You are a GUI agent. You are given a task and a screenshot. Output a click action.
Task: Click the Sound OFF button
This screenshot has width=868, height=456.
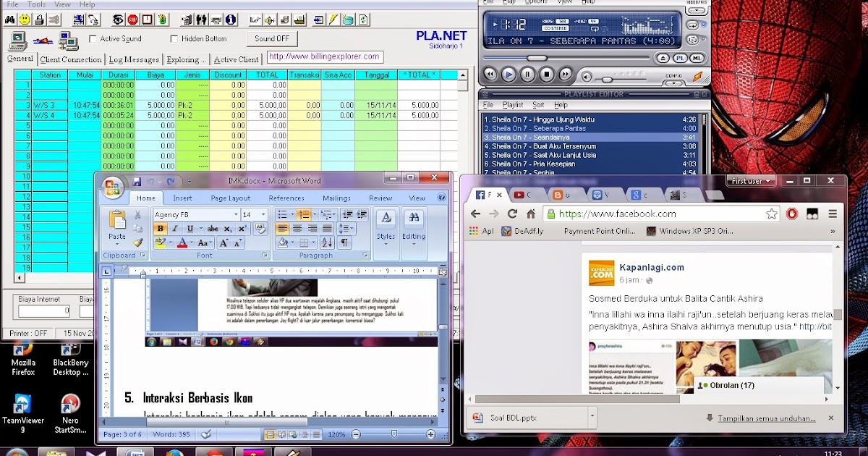[271, 39]
